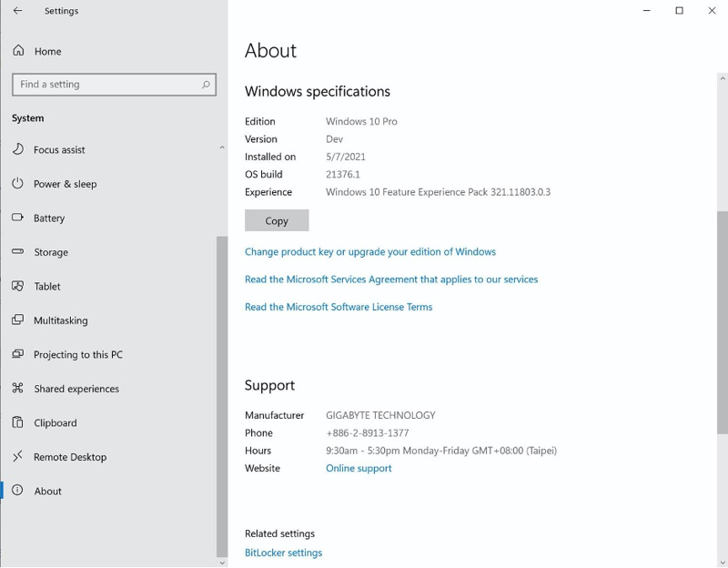The image size is (728, 568).
Task: Close the Settings window
Action: (x=712, y=11)
